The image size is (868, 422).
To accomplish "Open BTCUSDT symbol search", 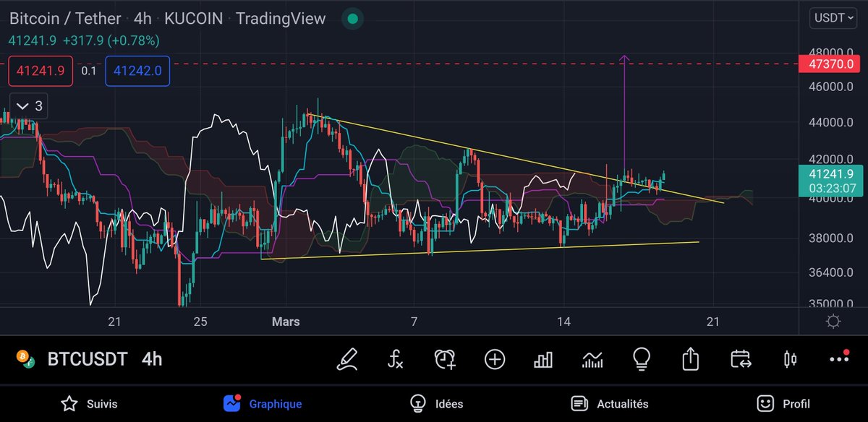I will (87, 359).
